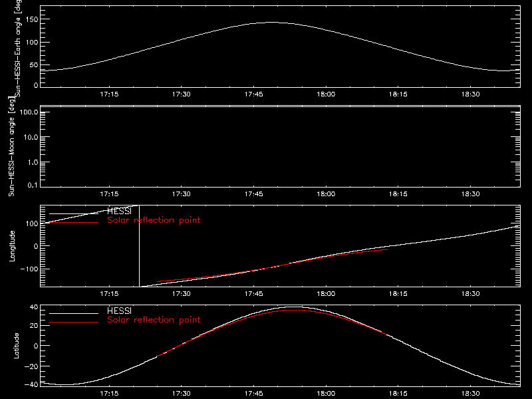Click 17:45 label under the Latitude plot
The height and width of the screenshot is (399, 532).
point(254,393)
